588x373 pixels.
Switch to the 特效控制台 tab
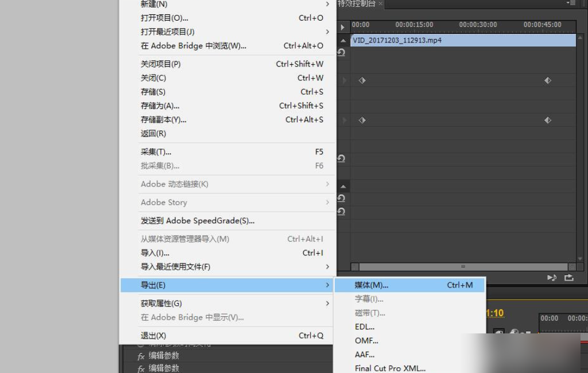[356, 4]
